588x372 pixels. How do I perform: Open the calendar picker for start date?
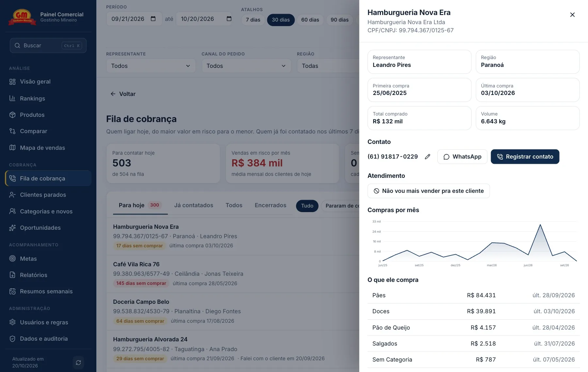153,19
